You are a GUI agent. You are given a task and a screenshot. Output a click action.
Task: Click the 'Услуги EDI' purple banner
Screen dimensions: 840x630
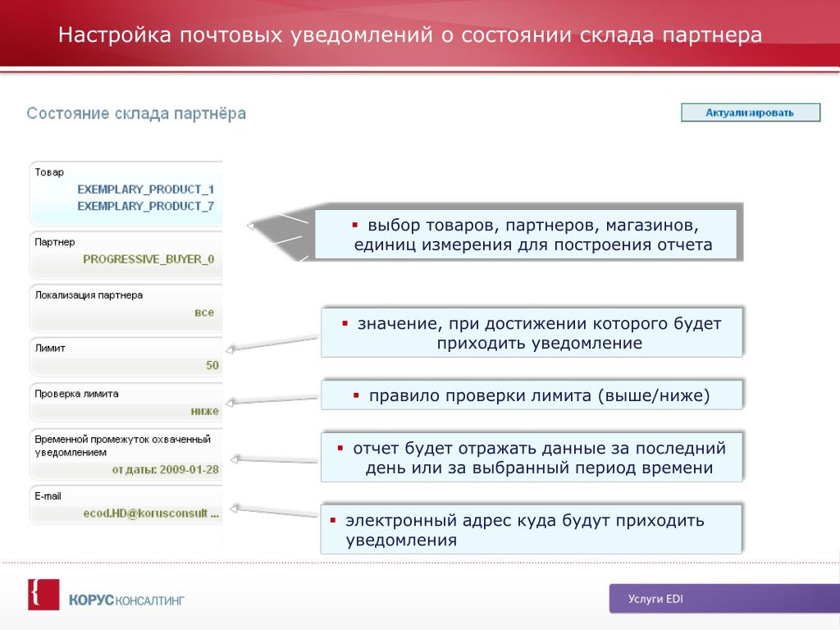point(724,598)
